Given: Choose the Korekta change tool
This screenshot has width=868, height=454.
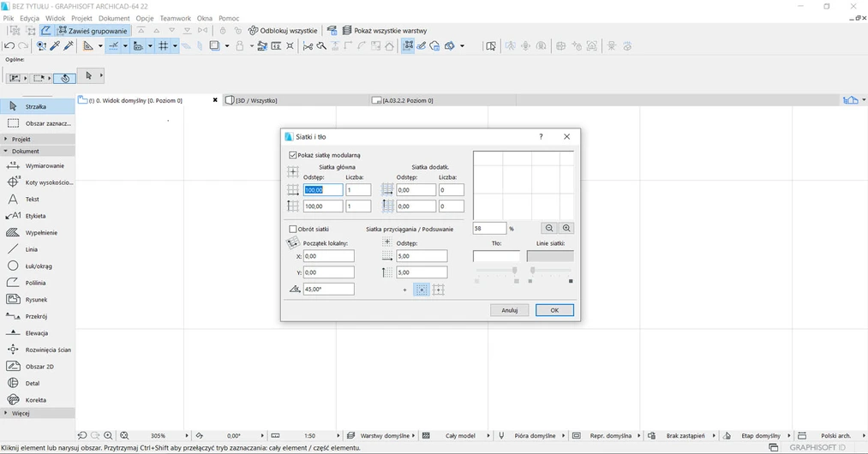Looking at the screenshot, I should 37,400.
